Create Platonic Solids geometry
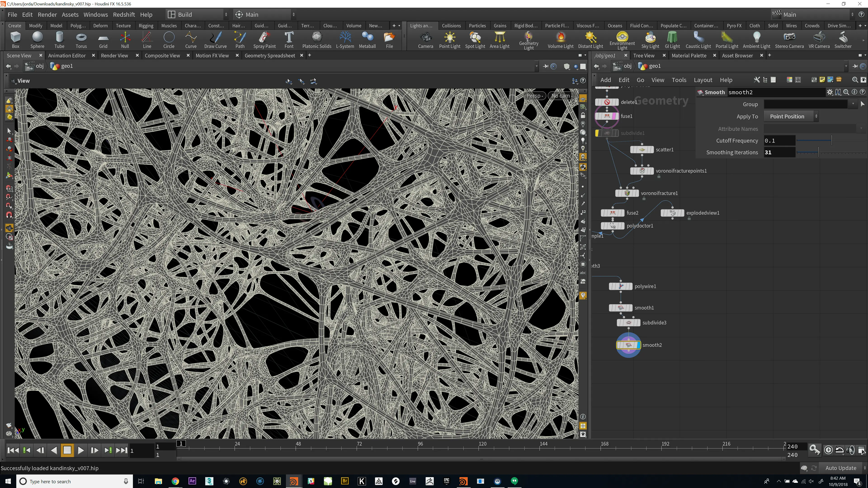The height and width of the screenshot is (488, 868). pyautogui.click(x=317, y=40)
